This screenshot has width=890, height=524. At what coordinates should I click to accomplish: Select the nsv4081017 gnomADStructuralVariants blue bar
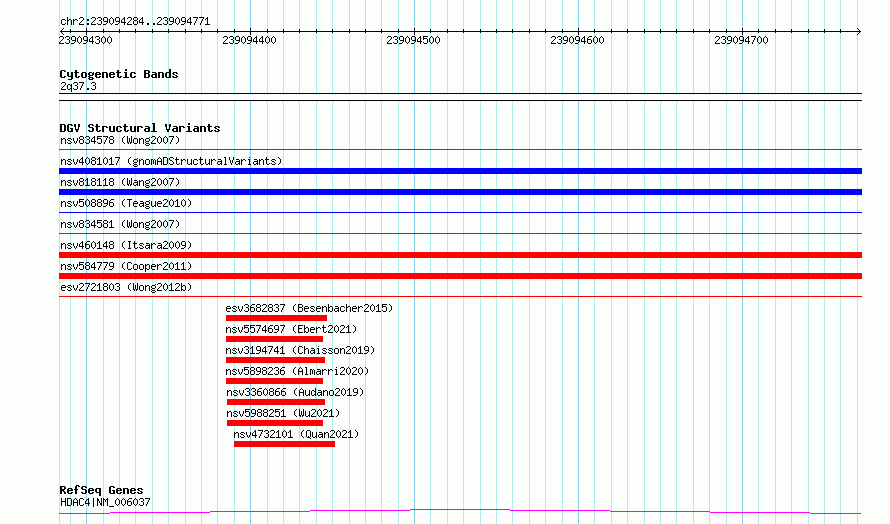point(460,171)
